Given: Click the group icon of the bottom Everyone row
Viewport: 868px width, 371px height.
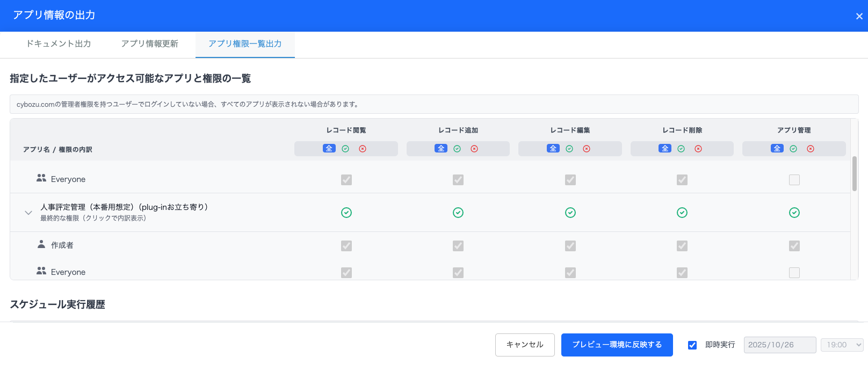Looking at the screenshot, I should pos(41,271).
